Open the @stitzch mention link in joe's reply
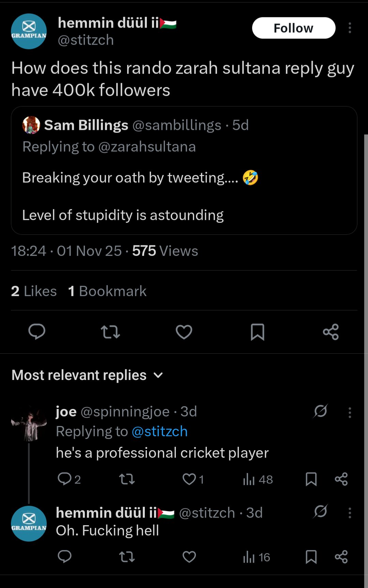This screenshot has width=368, height=588. [x=159, y=431]
